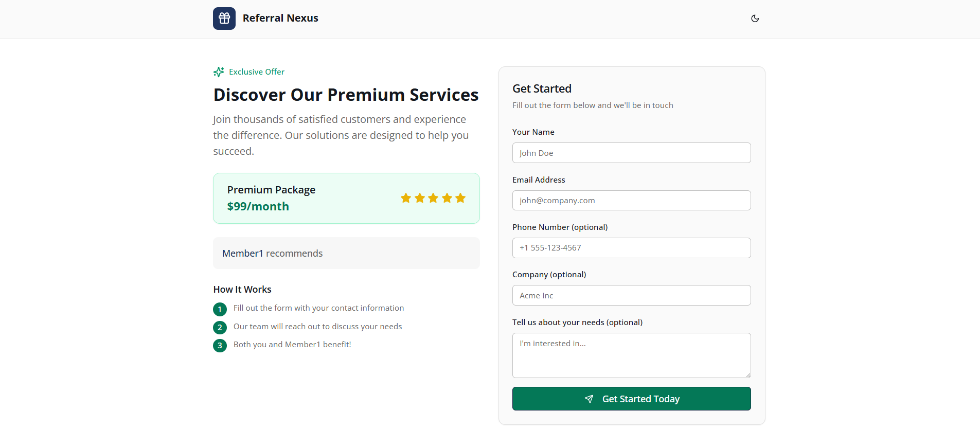Click into the needs description textarea
Screen dimensions: 980x447
click(632, 355)
